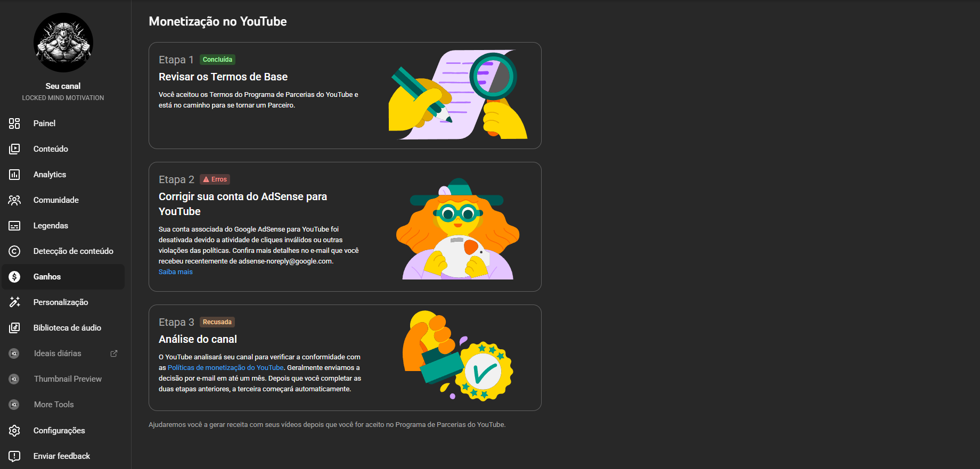Click the Painel dashboard icon

coord(14,124)
